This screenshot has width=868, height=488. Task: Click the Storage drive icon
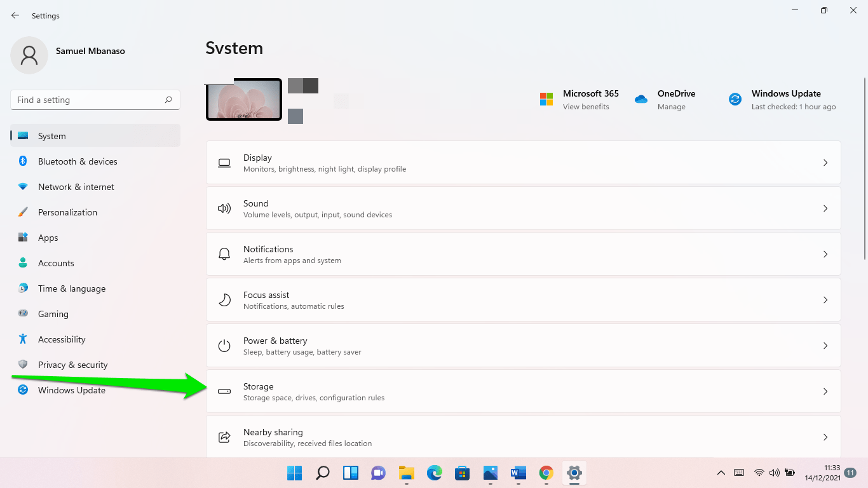tap(224, 391)
